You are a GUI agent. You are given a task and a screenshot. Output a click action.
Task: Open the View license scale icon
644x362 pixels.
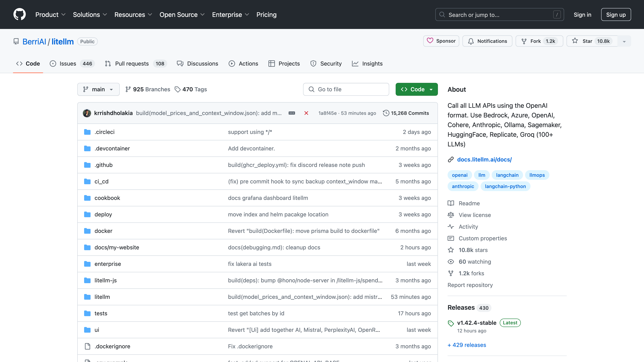point(451,215)
